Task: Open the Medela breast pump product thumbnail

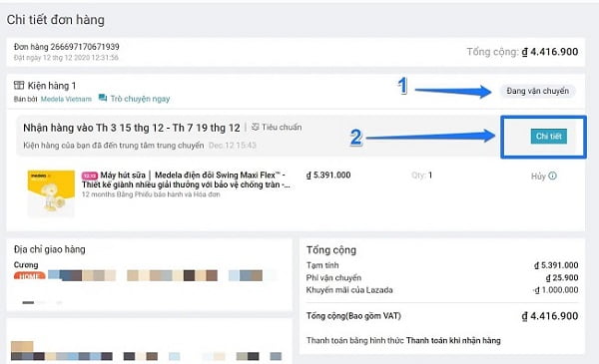Action: click(x=51, y=193)
